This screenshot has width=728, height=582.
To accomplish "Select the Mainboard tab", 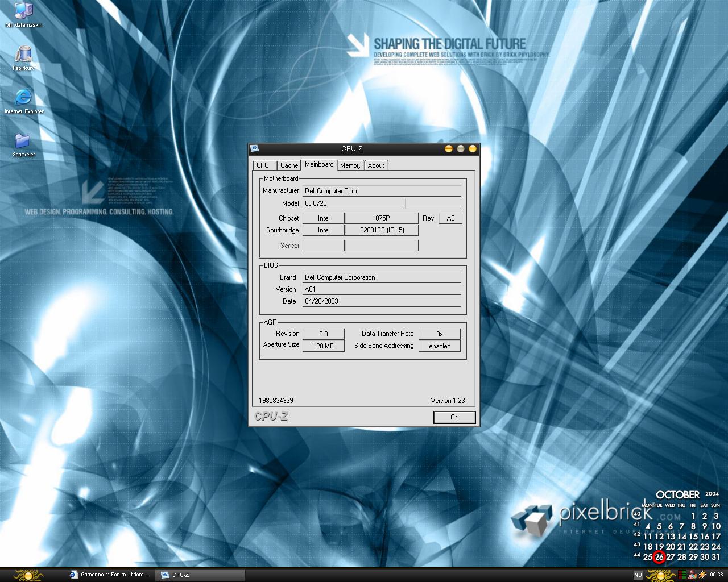I will [x=319, y=164].
